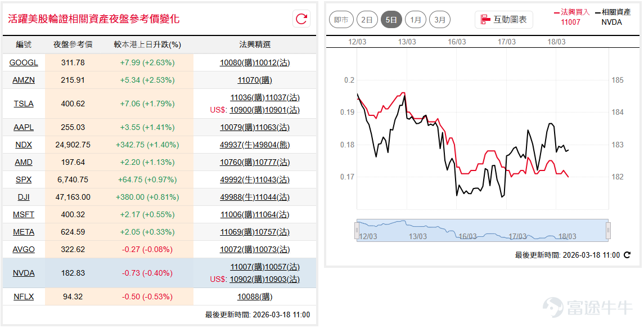The width and height of the screenshot is (644, 328).
Task: Open the TSLA ticker link
Action: point(24,104)
